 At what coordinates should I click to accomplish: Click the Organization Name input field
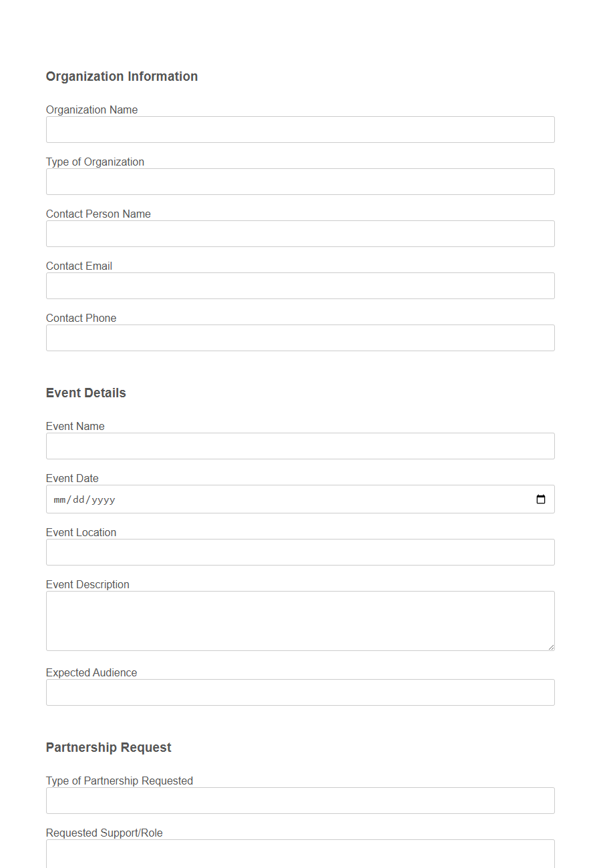(x=300, y=130)
